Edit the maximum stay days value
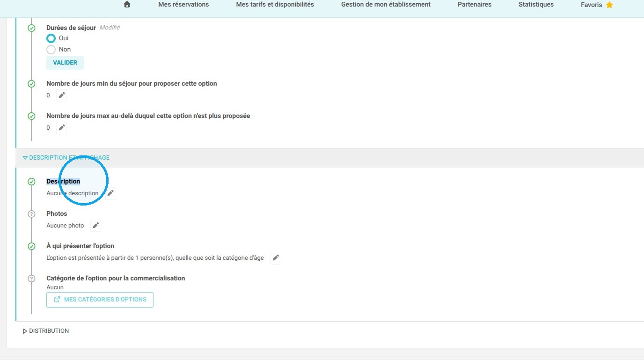The width and height of the screenshot is (644, 360). (x=62, y=128)
